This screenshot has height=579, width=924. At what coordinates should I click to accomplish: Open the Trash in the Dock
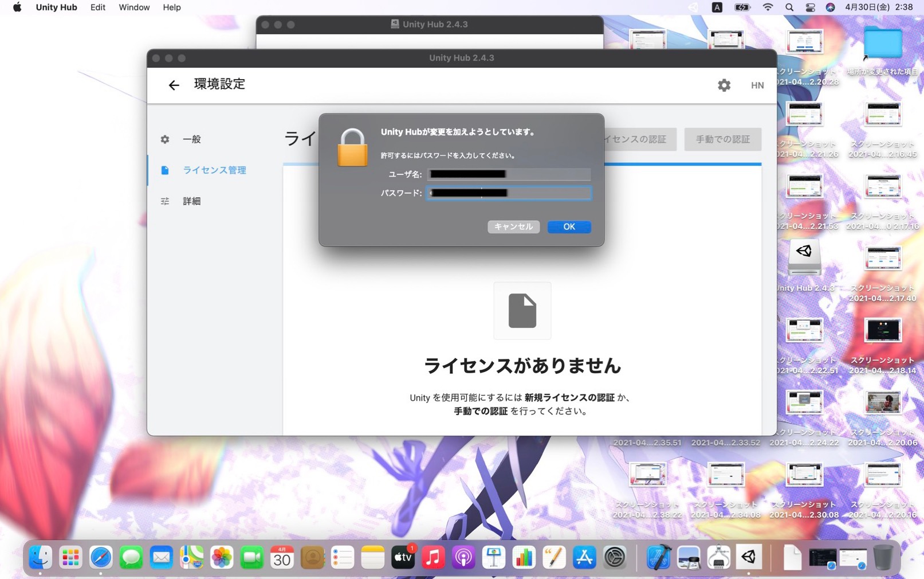tap(883, 557)
